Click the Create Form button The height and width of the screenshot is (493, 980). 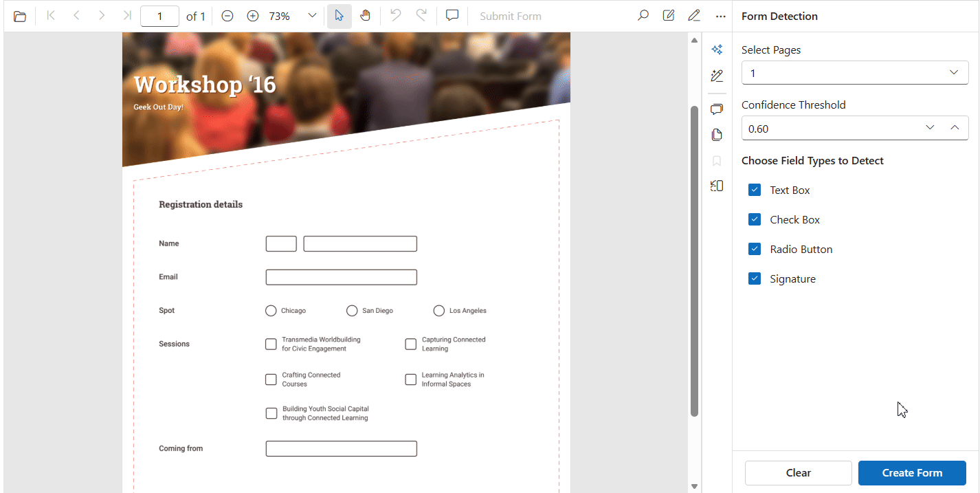coord(912,473)
